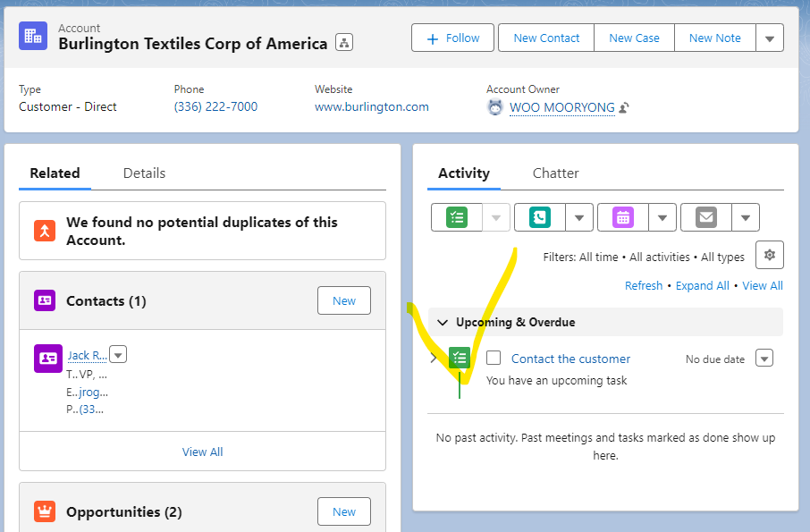Click the Jack R contact card icon
The width and height of the screenshot is (810, 532).
(x=48, y=358)
